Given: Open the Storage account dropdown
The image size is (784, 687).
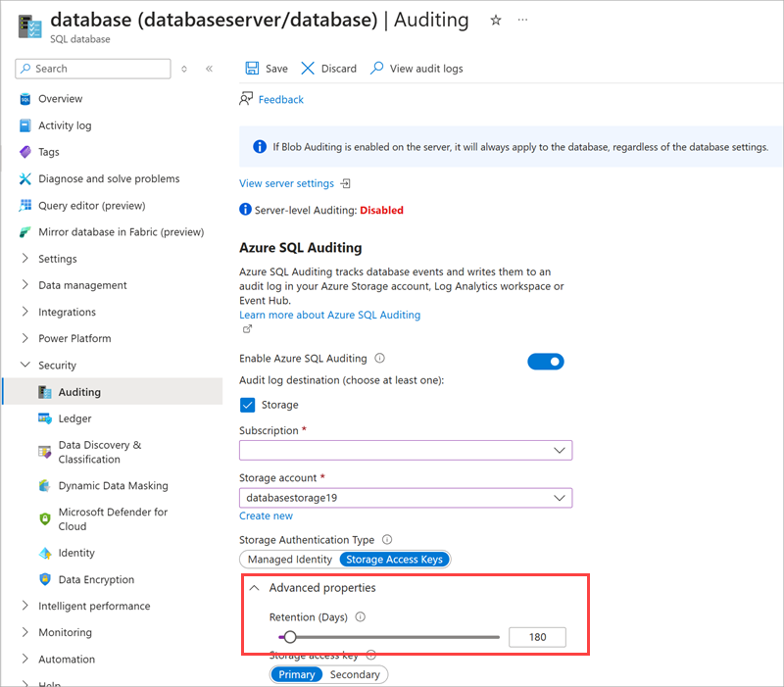Looking at the screenshot, I should pos(405,497).
